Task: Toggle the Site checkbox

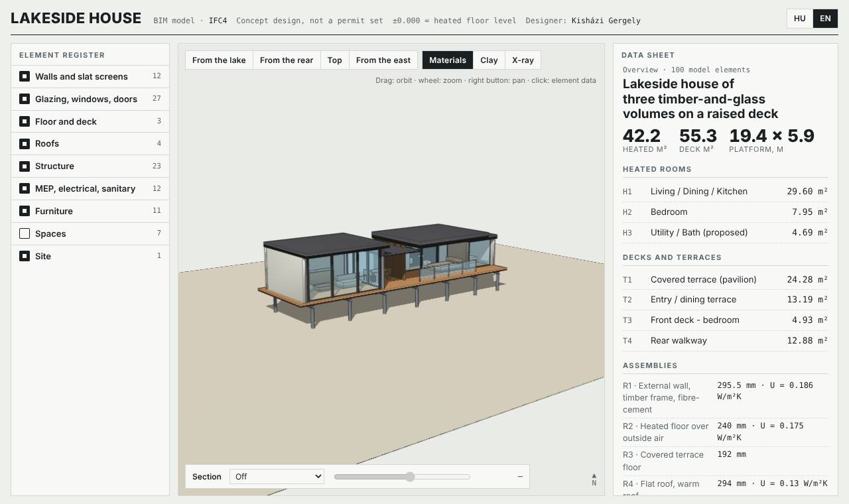Action: tap(25, 256)
